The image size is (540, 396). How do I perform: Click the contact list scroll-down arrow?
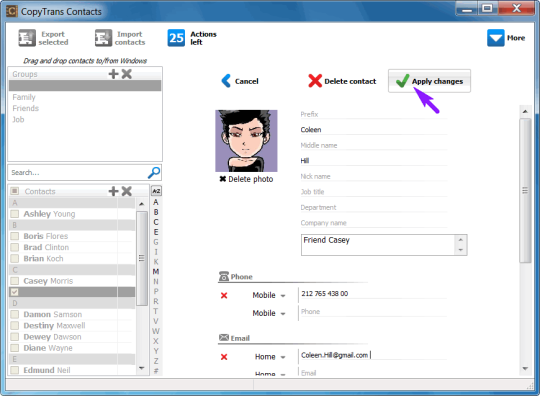point(142,368)
